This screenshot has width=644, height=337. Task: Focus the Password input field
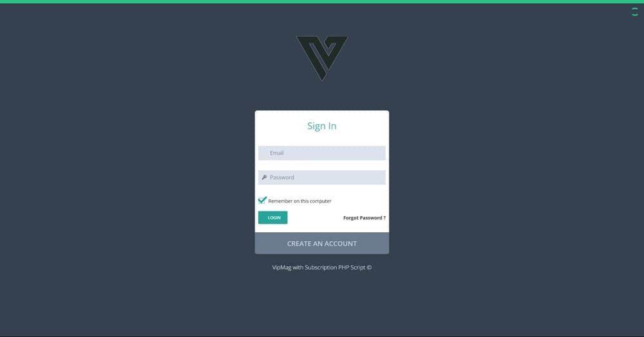pos(322,178)
